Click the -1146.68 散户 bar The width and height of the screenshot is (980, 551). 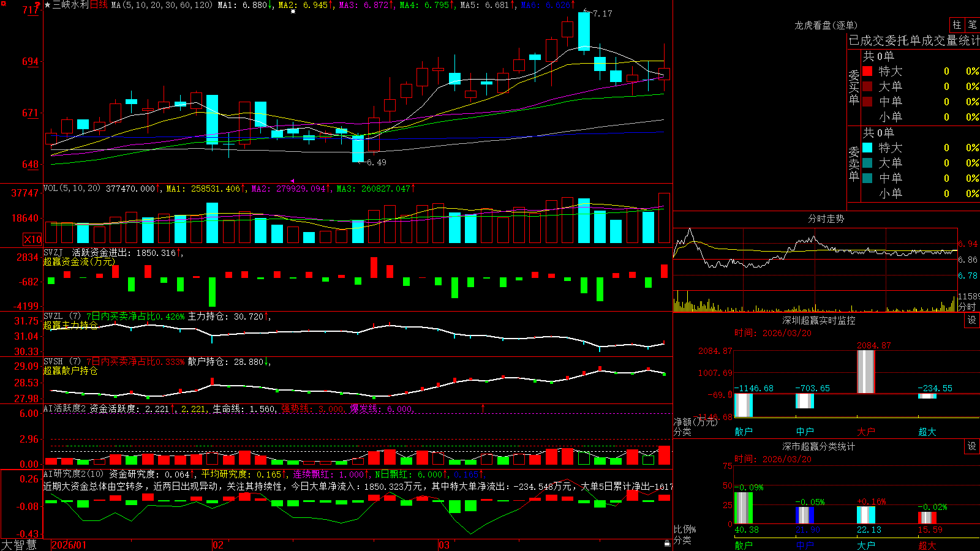coord(744,405)
